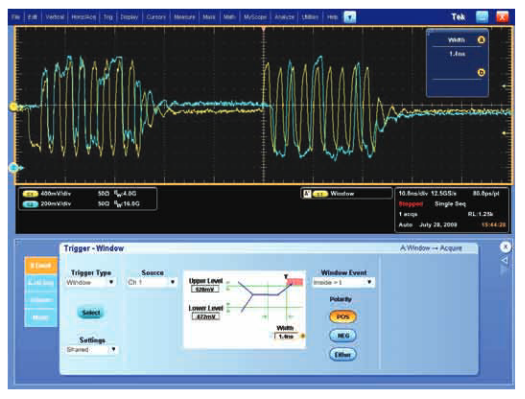Click the upper trigger level marker on right edge
The height and width of the screenshot is (399, 525).
504,86
